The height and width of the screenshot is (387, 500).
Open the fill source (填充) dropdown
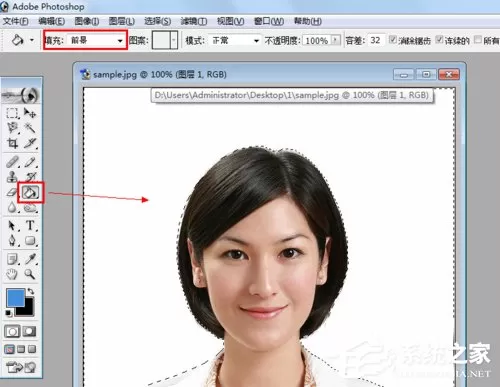96,40
